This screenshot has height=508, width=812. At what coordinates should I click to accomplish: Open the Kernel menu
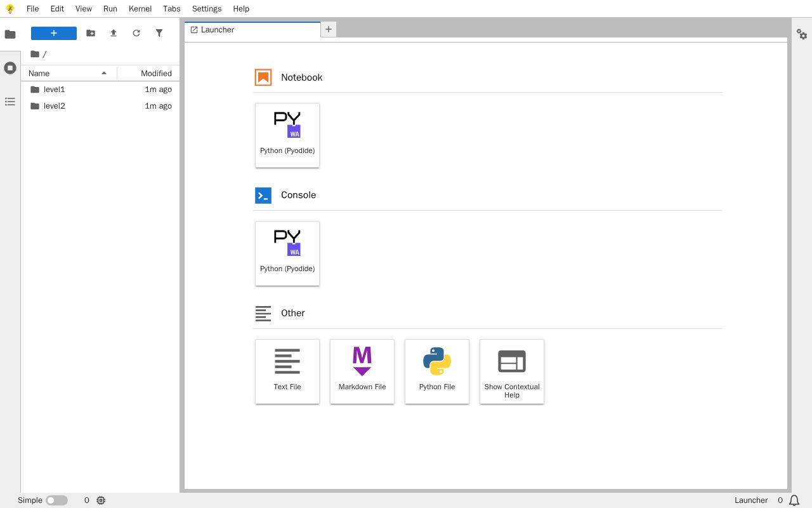click(140, 9)
